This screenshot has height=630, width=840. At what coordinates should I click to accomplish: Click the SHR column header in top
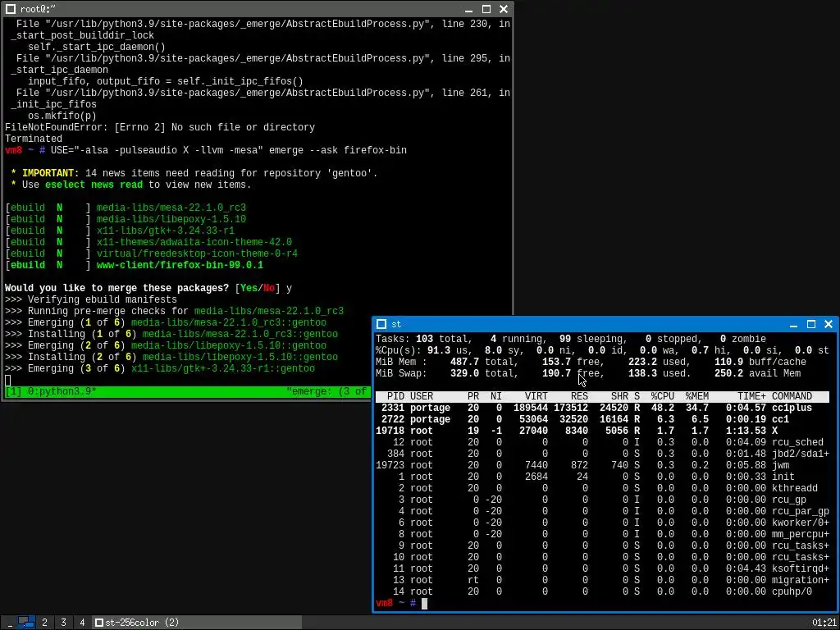[x=619, y=396]
